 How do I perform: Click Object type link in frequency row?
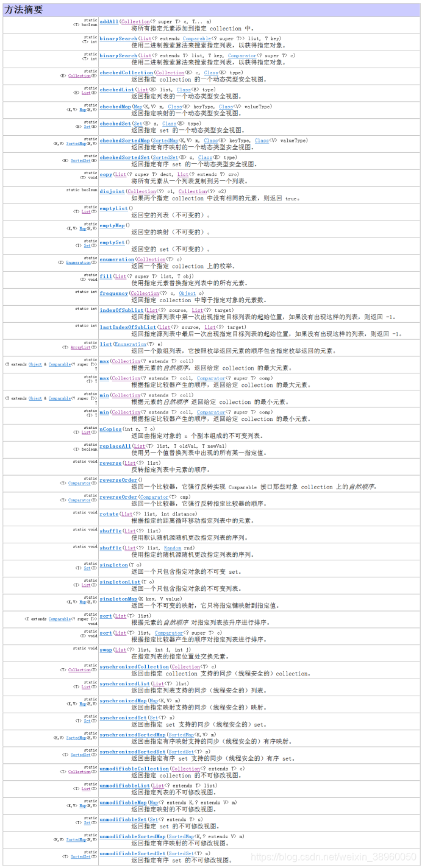(187, 293)
